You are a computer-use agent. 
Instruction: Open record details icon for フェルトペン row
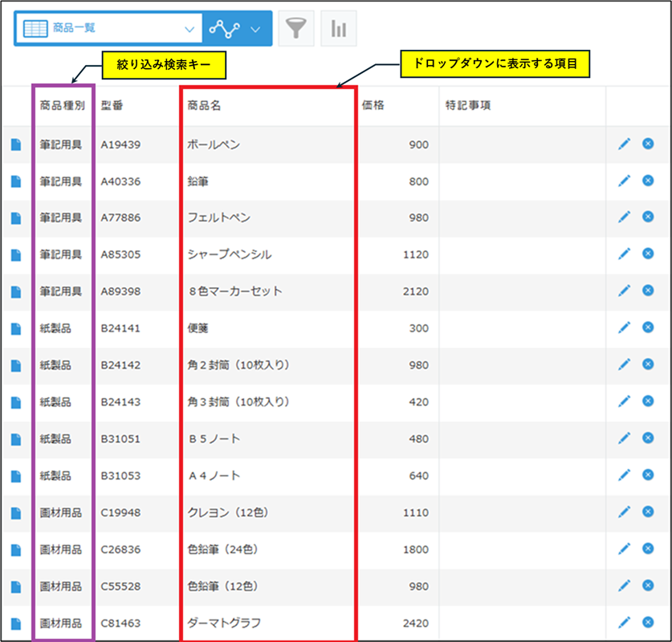click(15, 218)
